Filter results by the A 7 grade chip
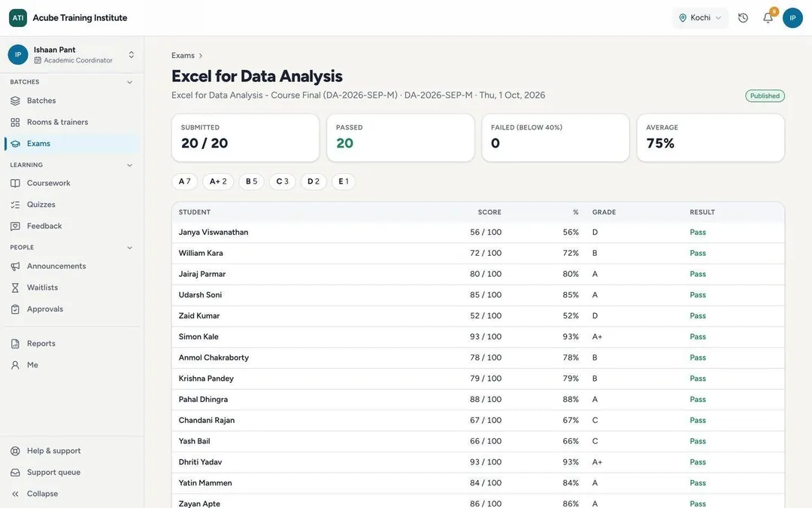The image size is (812, 508). (184, 181)
